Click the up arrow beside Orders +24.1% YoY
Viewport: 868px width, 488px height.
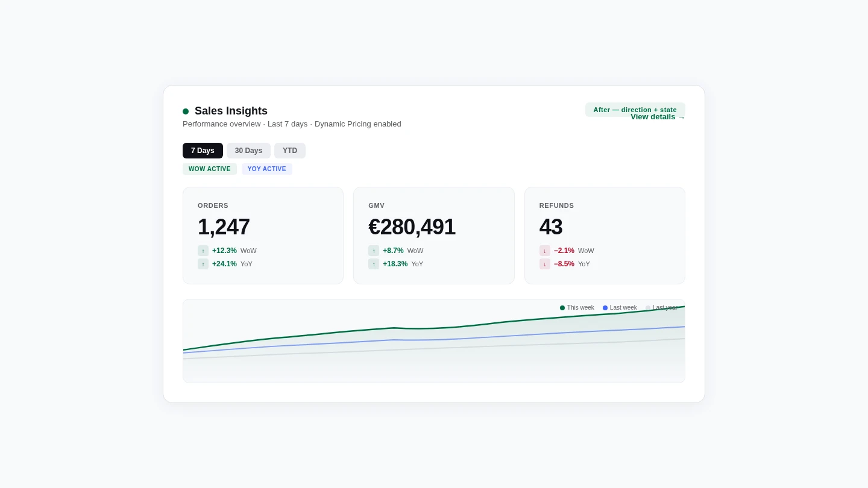(x=203, y=264)
